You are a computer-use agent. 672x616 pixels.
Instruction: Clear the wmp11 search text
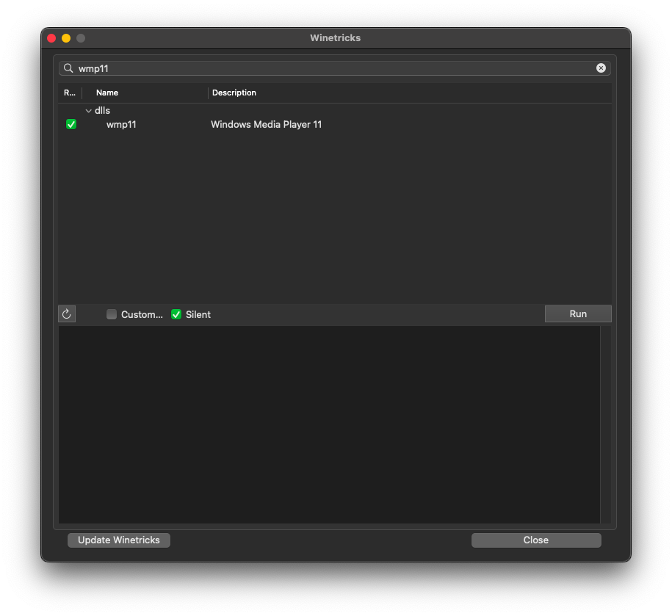[601, 68]
